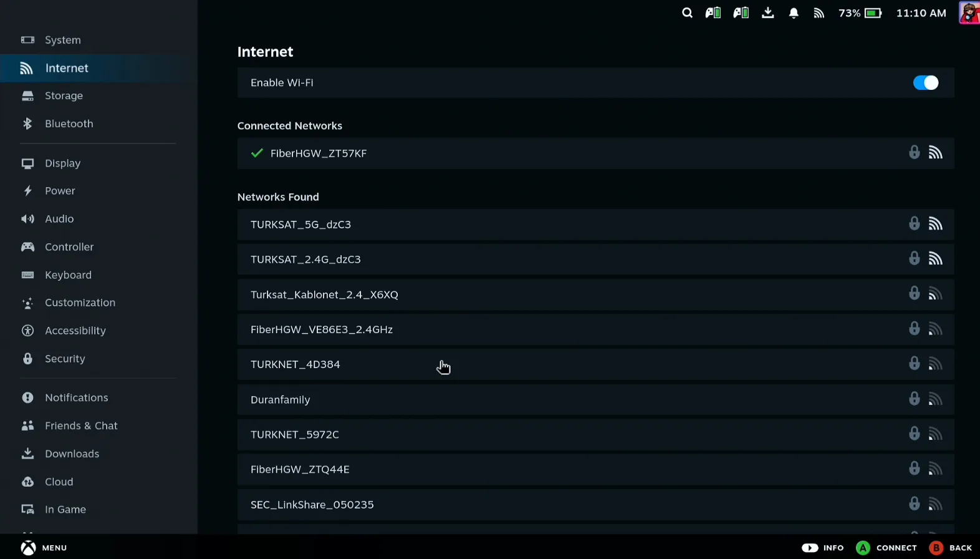
Task: Open Power settings
Action: click(98, 191)
